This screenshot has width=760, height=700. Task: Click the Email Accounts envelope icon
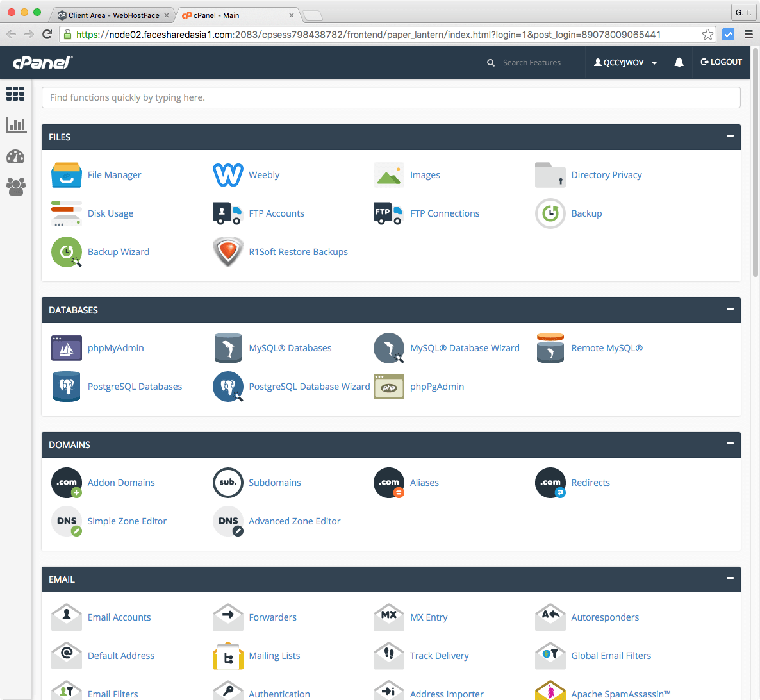66,617
